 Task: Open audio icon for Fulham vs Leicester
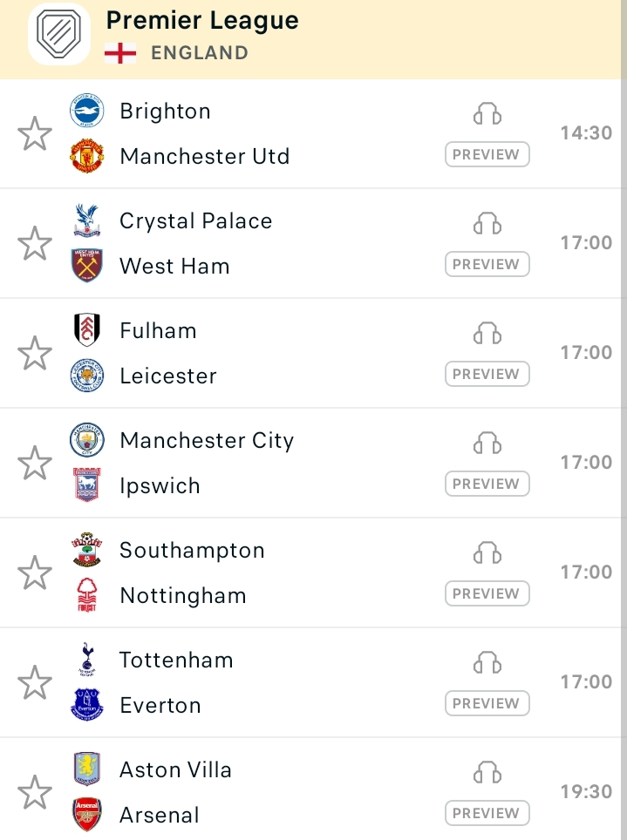487,333
